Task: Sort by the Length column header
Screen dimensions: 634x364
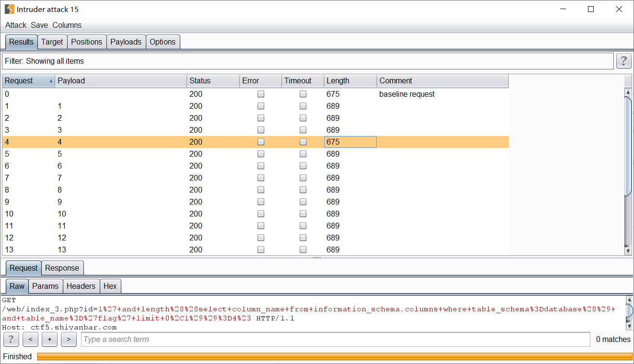Action: coord(350,81)
